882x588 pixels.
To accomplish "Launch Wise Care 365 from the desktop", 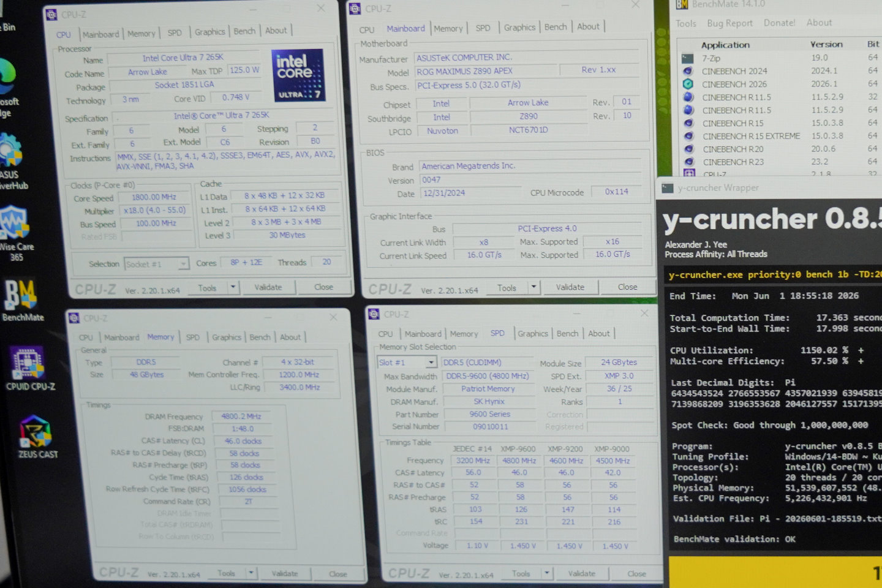I will [x=13, y=222].
